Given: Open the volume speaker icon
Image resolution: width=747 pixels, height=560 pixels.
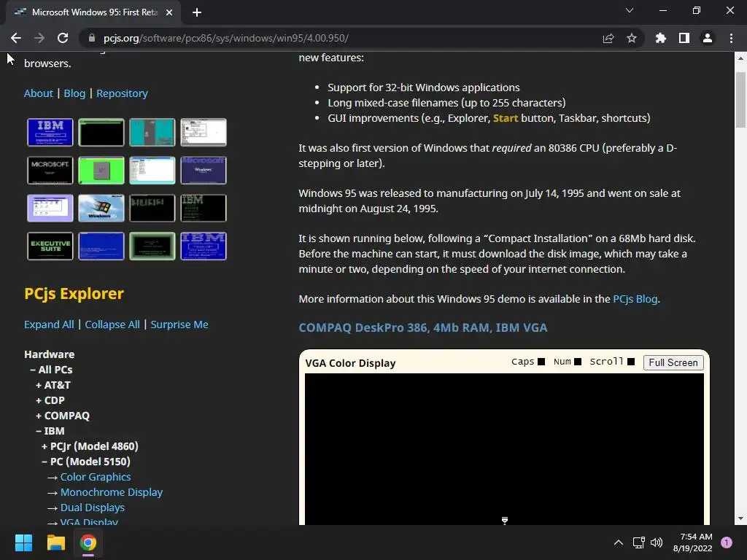Looking at the screenshot, I should (x=657, y=542).
